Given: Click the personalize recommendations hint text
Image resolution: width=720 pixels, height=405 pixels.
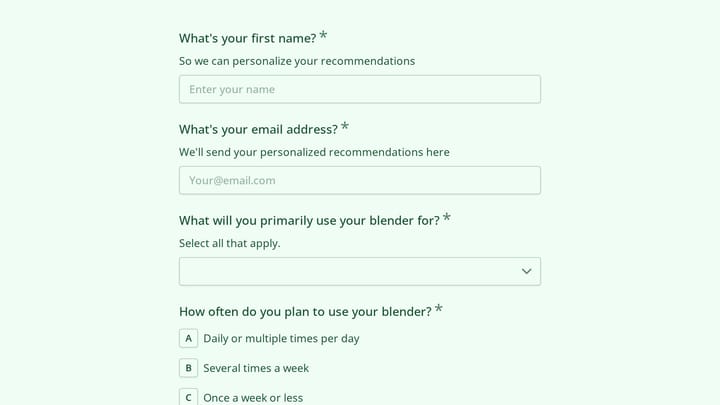Looking at the screenshot, I should (297, 61).
